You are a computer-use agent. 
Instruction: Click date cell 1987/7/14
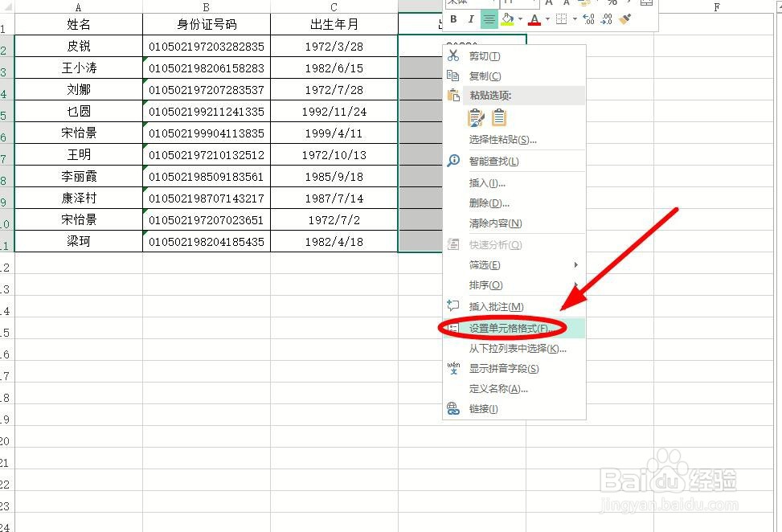click(x=334, y=198)
